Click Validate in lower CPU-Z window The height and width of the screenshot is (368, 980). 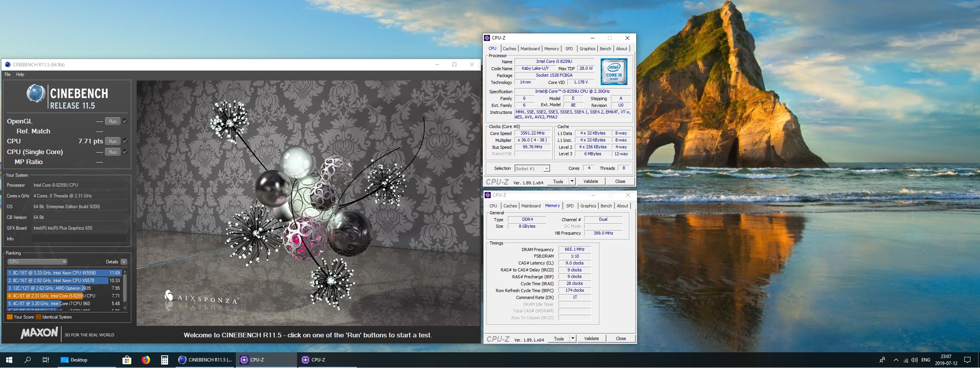click(x=591, y=338)
